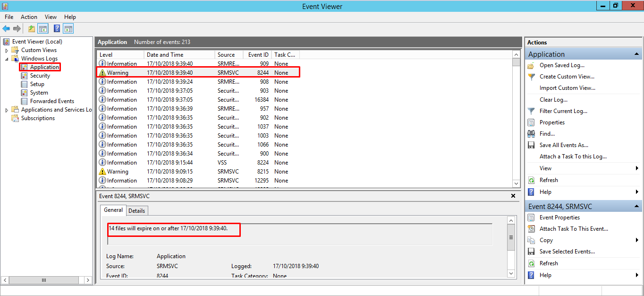Open Find using the binoculars icon
The height and width of the screenshot is (296, 644).
531,133
